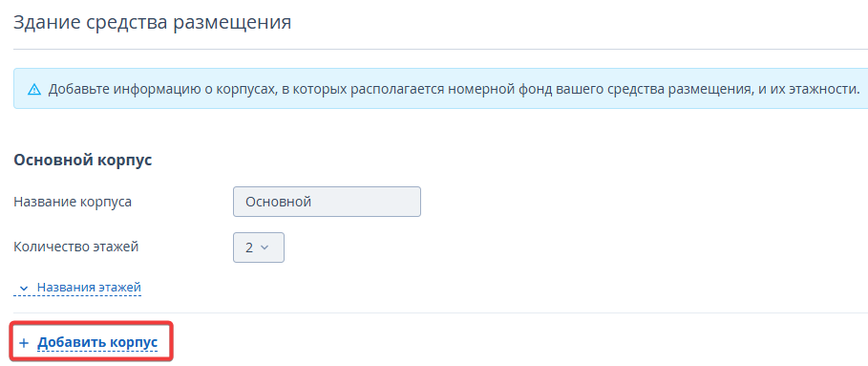Click the Название корпуса label

73,202
